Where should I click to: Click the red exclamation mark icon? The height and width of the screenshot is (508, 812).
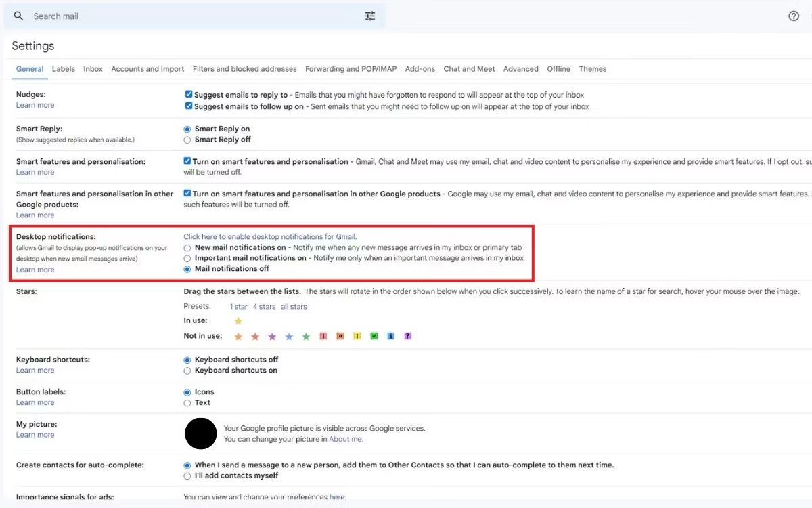point(323,337)
